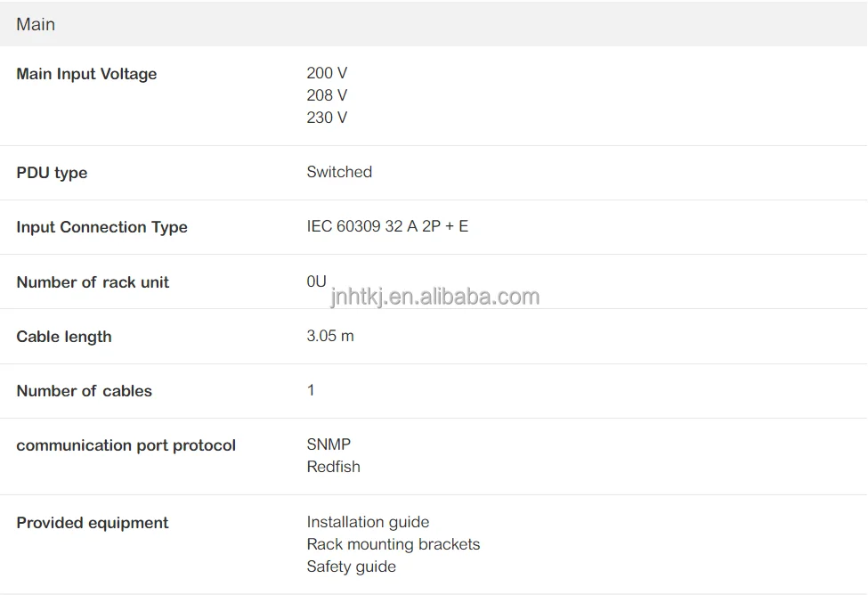Select the Switched value text
The image size is (868, 595).
click(x=339, y=172)
